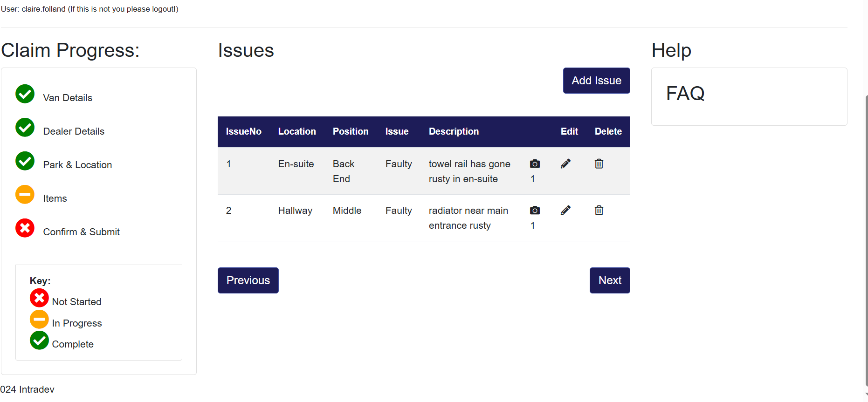Viewport: 868px width, 402px height.
Task: Click green check icon beside Dealer Details
Action: [x=25, y=128]
